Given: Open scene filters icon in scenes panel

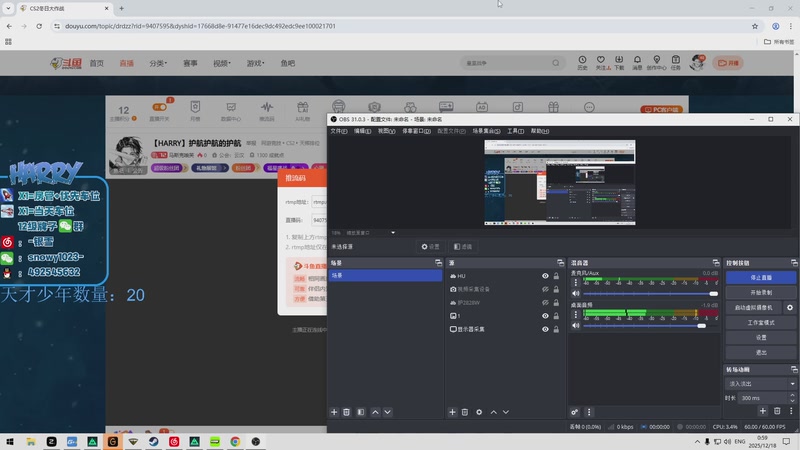Looking at the screenshot, I should pos(361,412).
